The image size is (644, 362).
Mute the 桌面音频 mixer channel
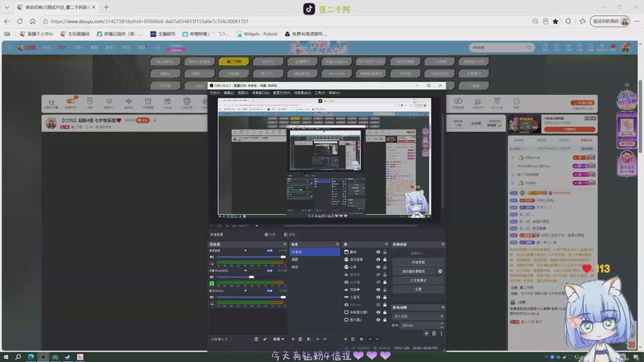212,257
